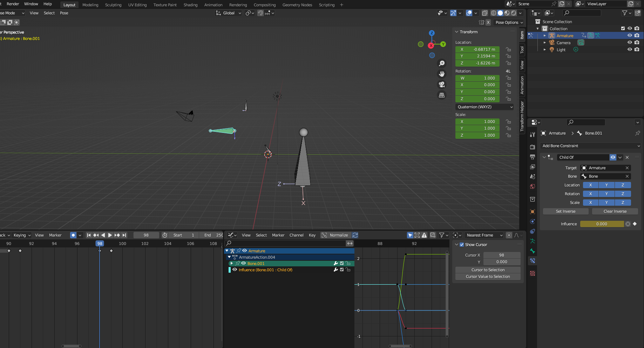Switch to the Shading workspace tab
The height and width of the screenshot is (348, 644).
(x=190, y=5)
